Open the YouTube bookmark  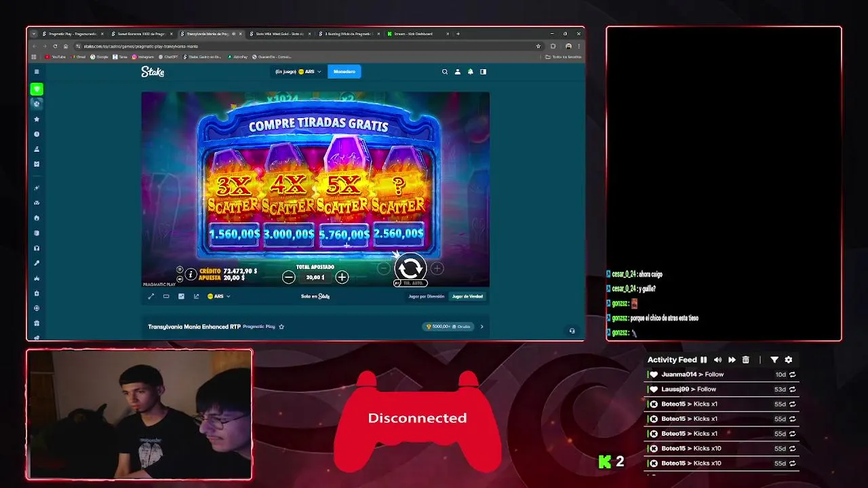[56, 57]
